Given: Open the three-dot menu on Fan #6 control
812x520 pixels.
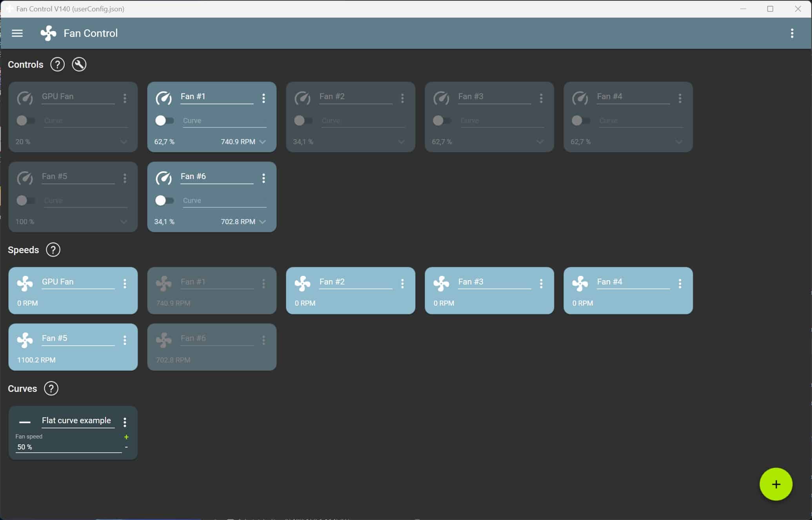Looking at the screenshot, I should (263, 178).
